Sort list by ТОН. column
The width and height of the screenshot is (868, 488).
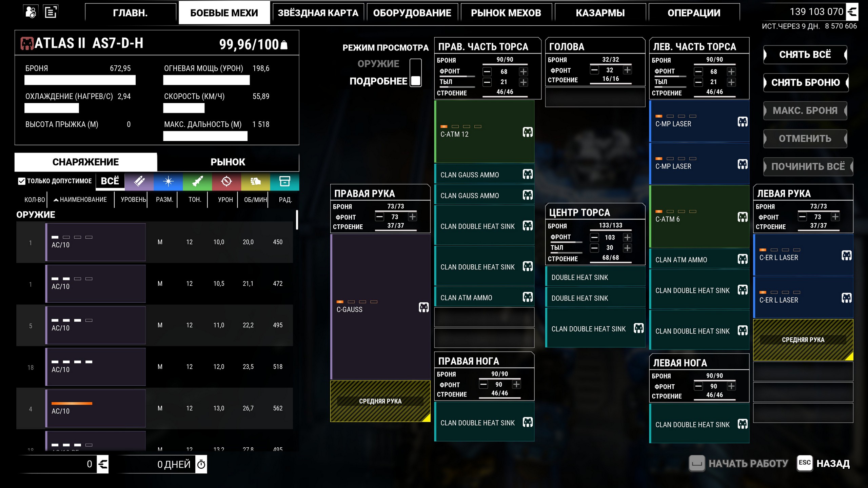tap(195, 200)
